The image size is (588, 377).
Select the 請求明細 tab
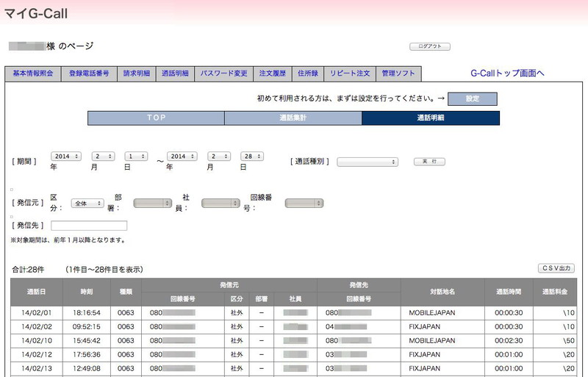pos(137,73)
